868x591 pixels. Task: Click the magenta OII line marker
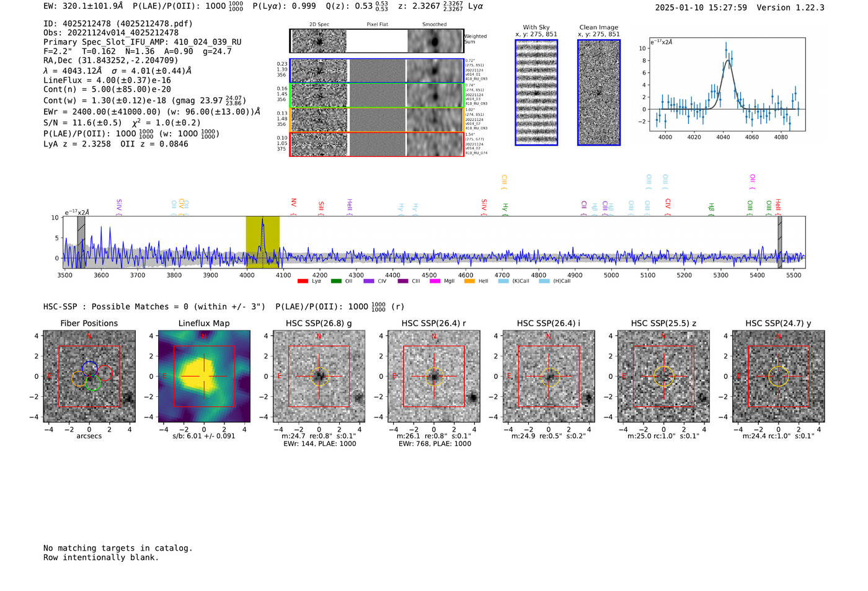[x=753, y=182]
